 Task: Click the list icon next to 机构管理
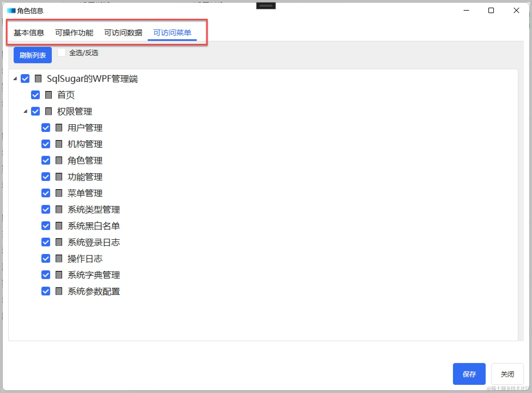[x=59, y=144]
